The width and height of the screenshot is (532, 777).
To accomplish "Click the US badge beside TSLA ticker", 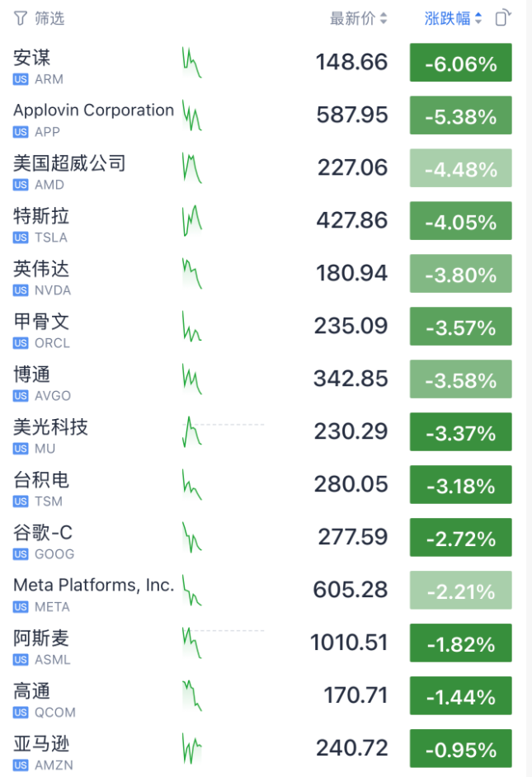I will pyautogui.click(x=21, y=238).
